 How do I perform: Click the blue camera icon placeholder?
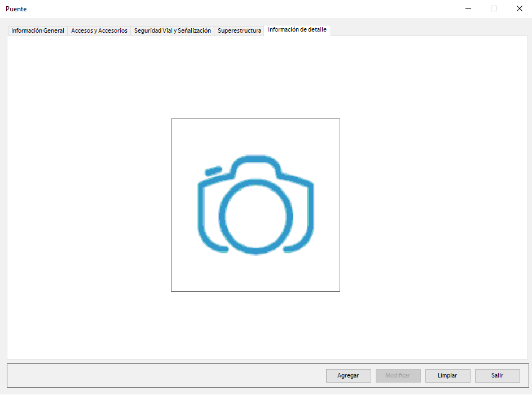click(x=256, y=205)
